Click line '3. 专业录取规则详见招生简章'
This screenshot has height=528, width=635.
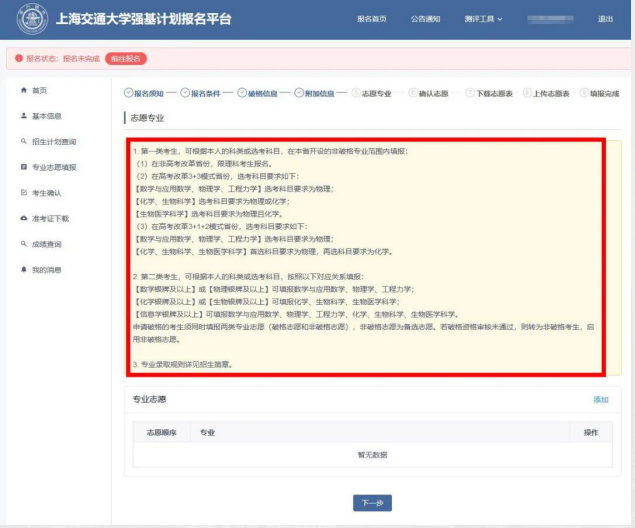pos(183,364)
